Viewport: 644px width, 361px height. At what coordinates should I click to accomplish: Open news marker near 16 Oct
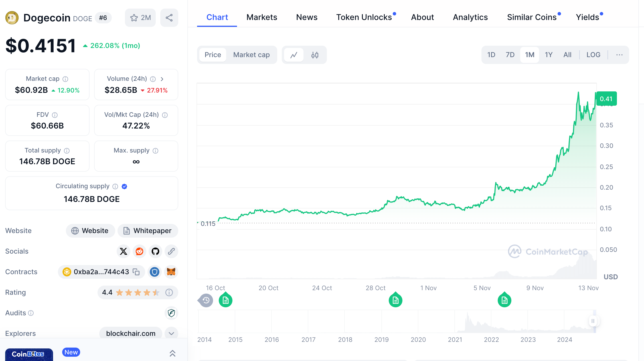click(226, 300)
